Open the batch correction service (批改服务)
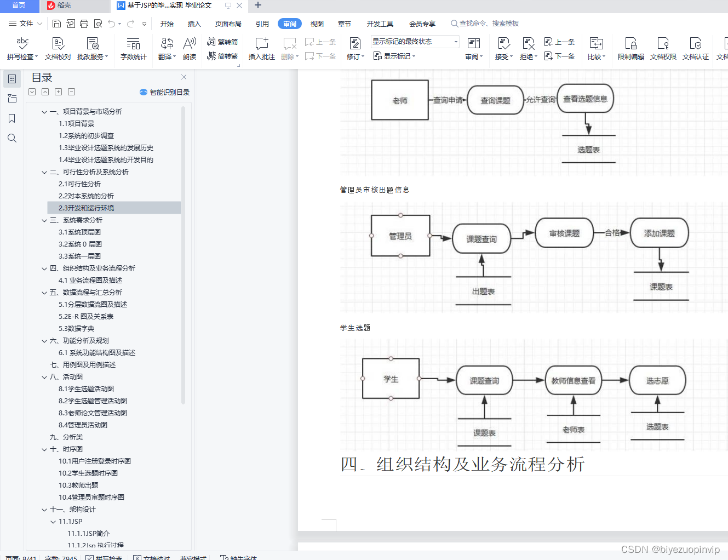Image resolution: width=728 pixels, height=560 pixels. (93, 48)
